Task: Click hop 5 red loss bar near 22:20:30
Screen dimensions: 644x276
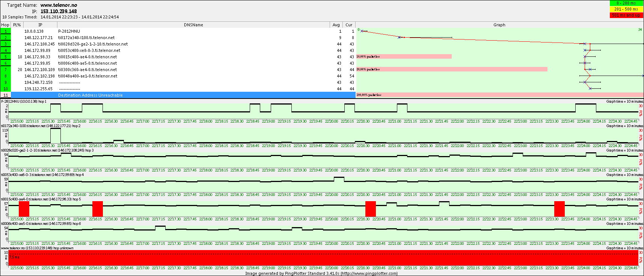Action: (x=371, y=209)
